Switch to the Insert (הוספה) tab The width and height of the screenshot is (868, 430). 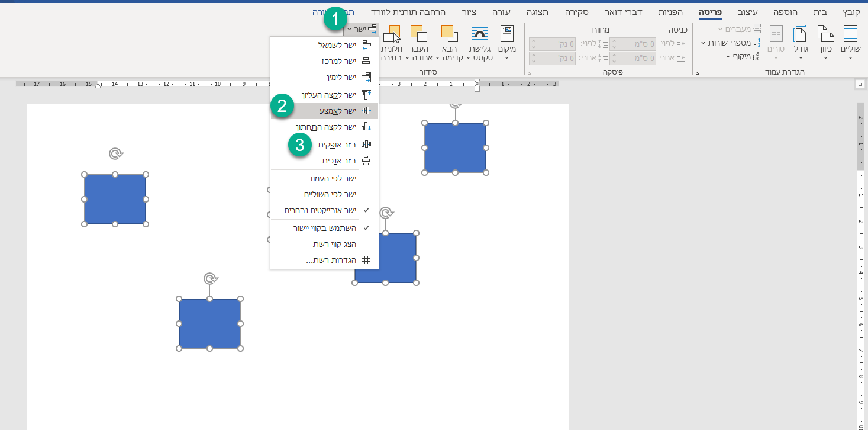785,12
